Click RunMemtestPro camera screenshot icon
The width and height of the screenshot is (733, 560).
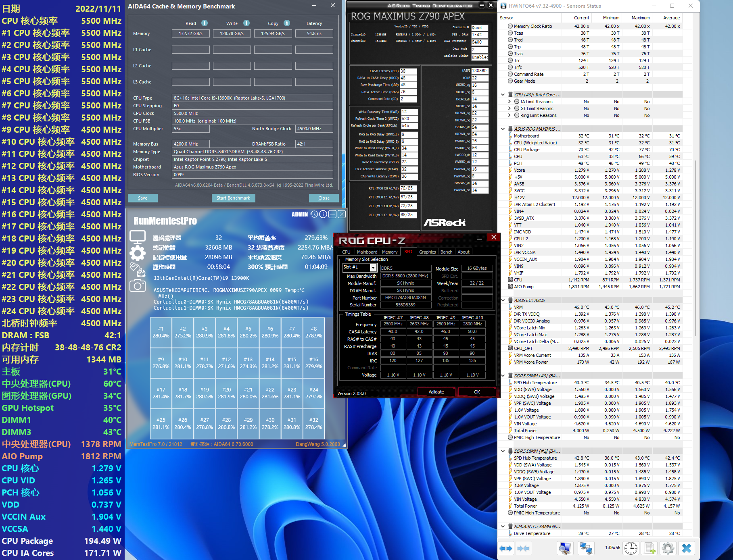point(138,285)
